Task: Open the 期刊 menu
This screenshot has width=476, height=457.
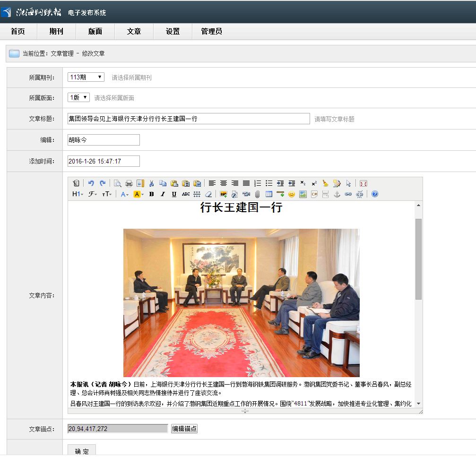Action: pos(56,31)
